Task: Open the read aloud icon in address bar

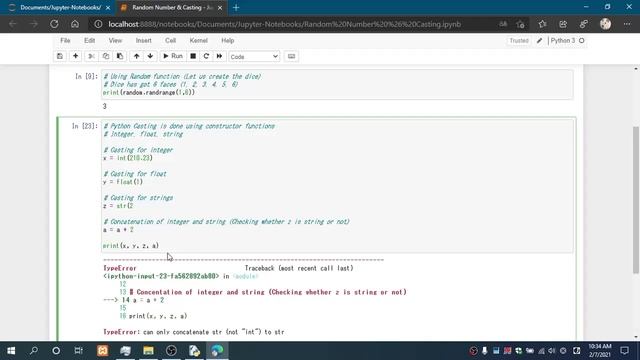Action: [503, 24]
